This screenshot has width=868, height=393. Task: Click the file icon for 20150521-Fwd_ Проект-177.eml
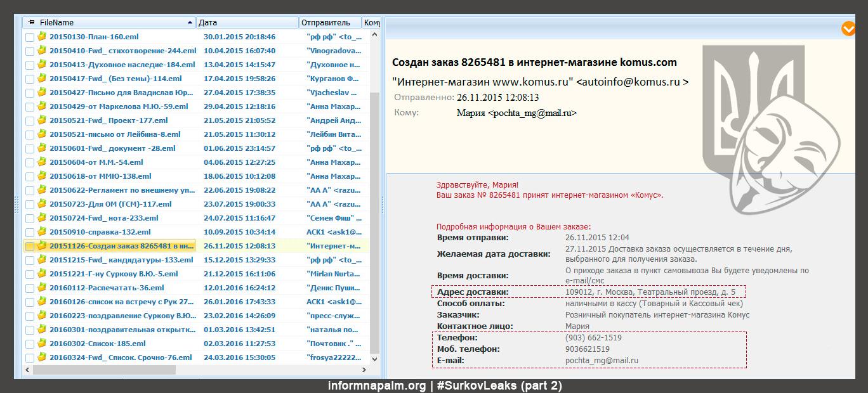tap(42, 120)
